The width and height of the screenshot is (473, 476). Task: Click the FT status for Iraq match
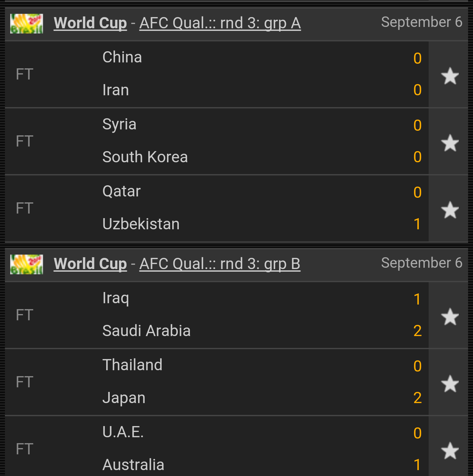tap(25, 315)
